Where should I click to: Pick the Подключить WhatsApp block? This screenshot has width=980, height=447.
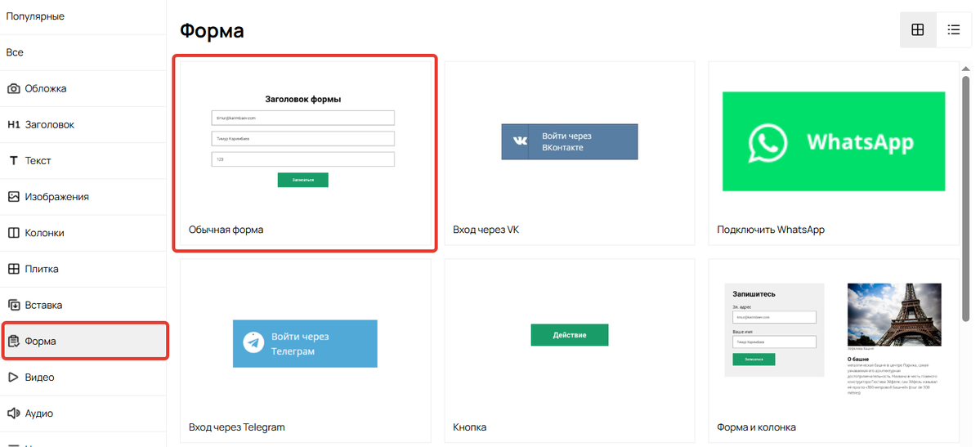click(833, 154)
